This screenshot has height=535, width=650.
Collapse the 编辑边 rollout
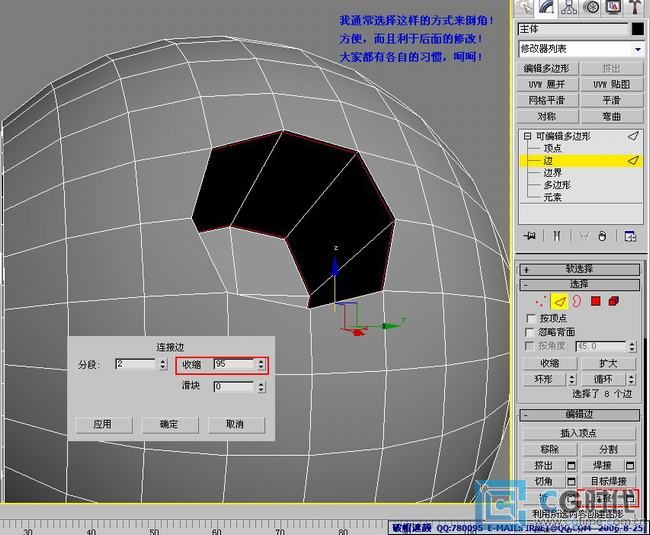tap(580, 414)
